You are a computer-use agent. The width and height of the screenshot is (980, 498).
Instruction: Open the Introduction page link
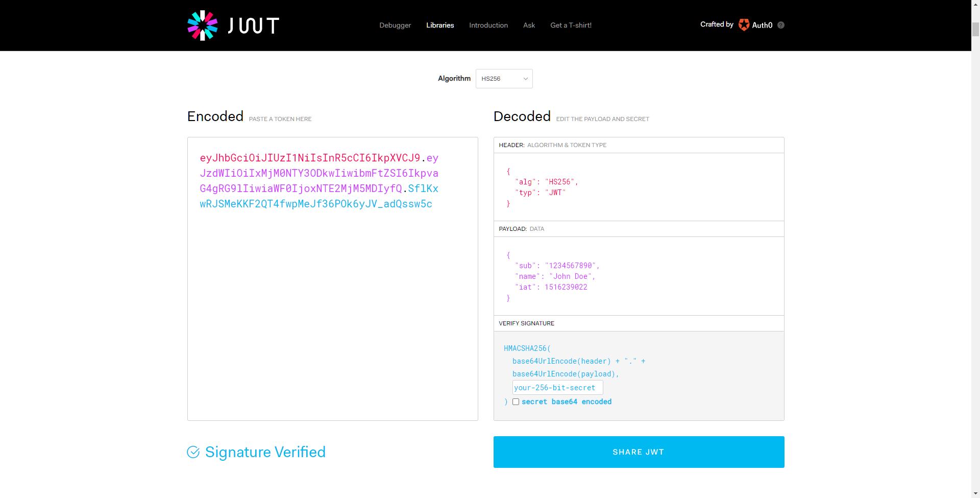tap(488, 25)
